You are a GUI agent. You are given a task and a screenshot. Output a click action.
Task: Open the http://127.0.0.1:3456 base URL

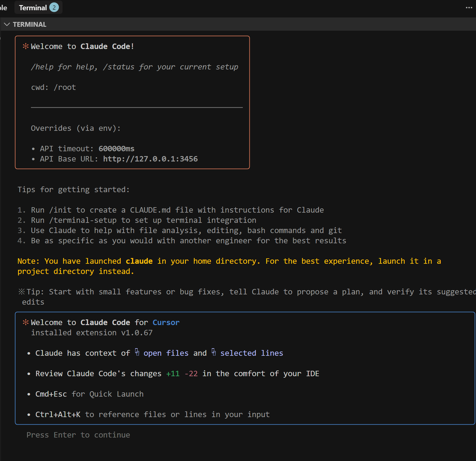tap(150, 159)
